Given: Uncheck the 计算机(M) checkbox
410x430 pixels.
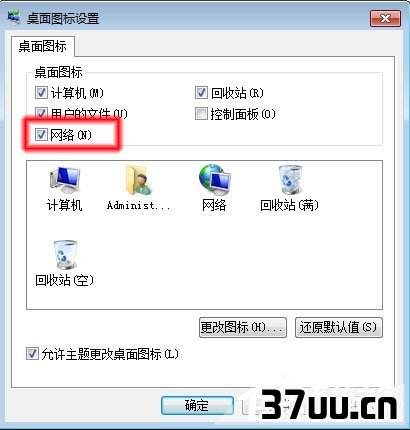Looking at the screenshot, I should tap(41, 93).
